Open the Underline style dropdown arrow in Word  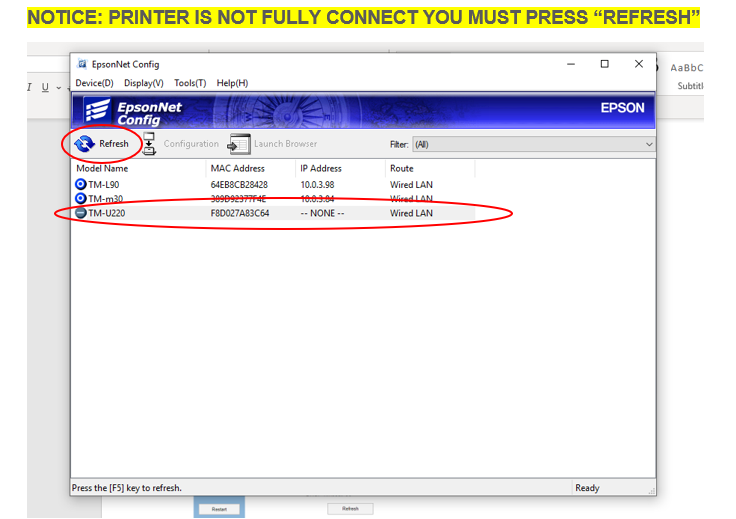59,88
